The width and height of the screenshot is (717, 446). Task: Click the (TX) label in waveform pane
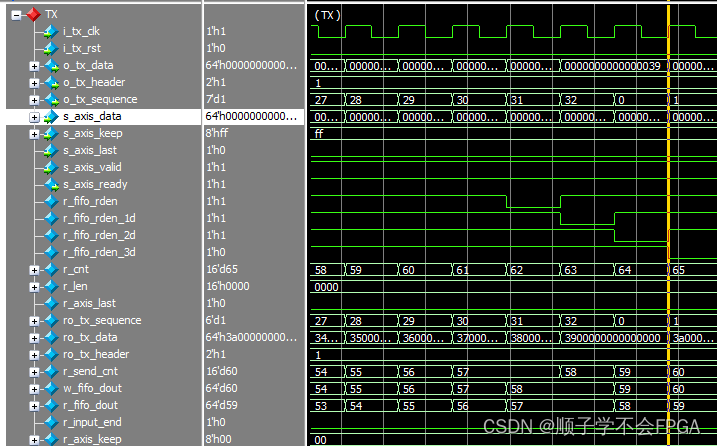coord(327,16)
